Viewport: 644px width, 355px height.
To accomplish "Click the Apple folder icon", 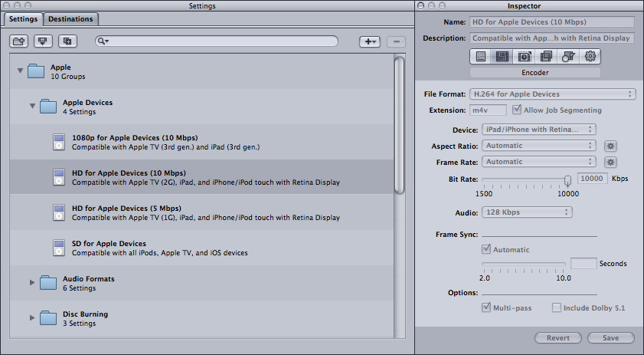I will coord(36,71).
